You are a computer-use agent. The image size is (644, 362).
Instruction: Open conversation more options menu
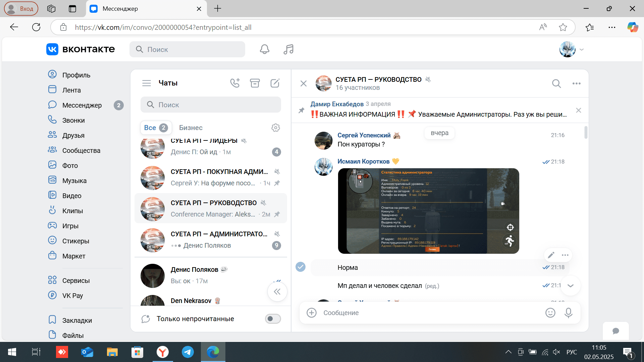[x=576, y=83]
